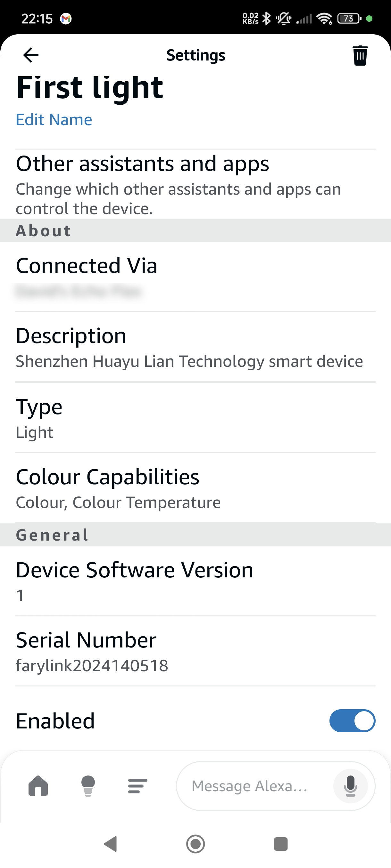This screenshot has height=868, width=391.
Task: Tap the microphone icon to speak
Action: (x=351, y=786)
